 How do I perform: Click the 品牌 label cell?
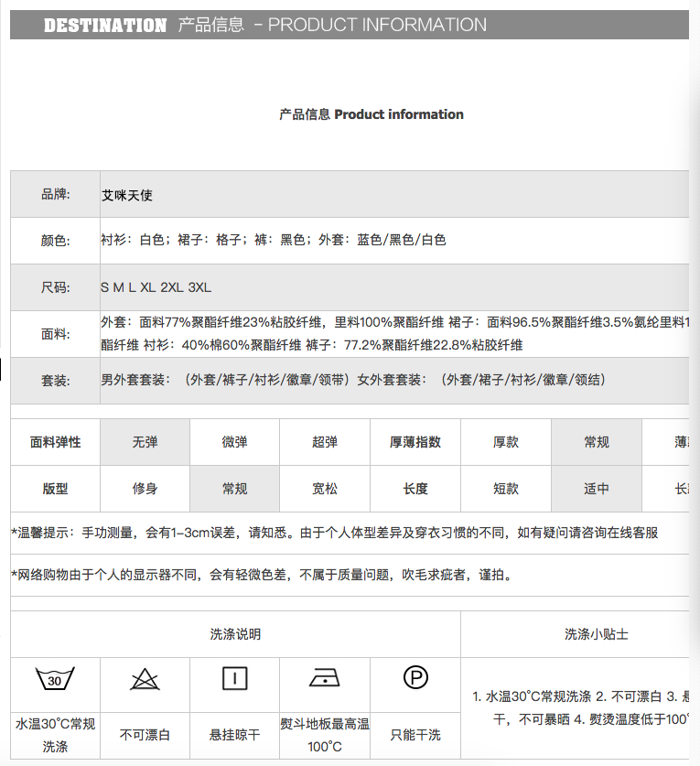pyautogui.click(x=55, y=194)
